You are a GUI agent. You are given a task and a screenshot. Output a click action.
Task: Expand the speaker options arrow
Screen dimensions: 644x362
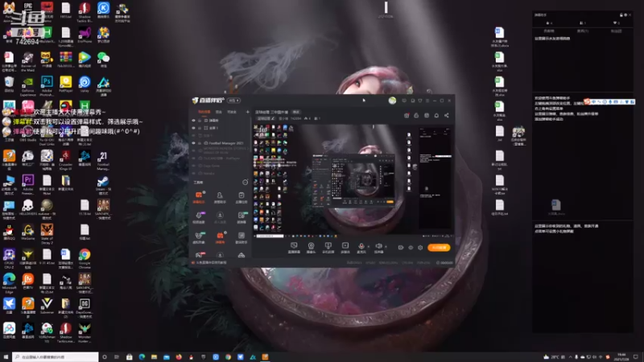[x=386, y=246]
